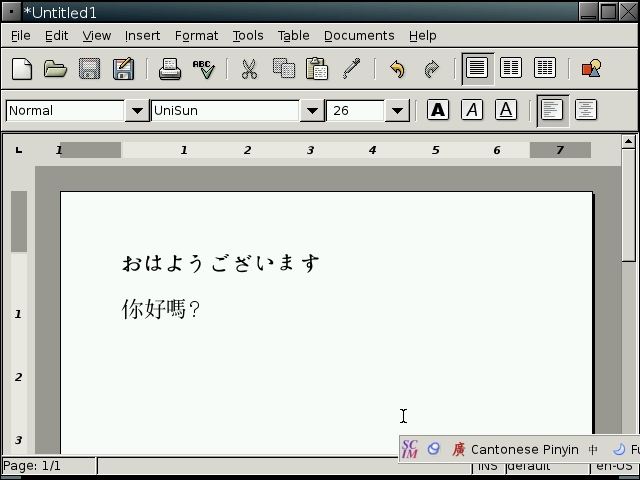This screenshot has height=480, width=640.
Task: Click the Redo arrow icon
Action: (431, 69)
